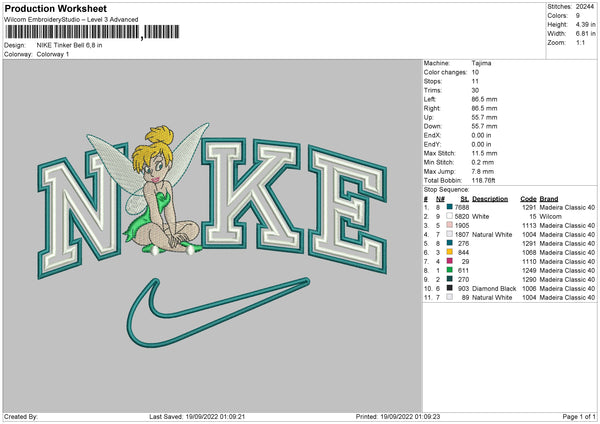The height and width of the screenshot is (424, 600).
Task: Click the EndX label
Action: click(x=432, y=135)
